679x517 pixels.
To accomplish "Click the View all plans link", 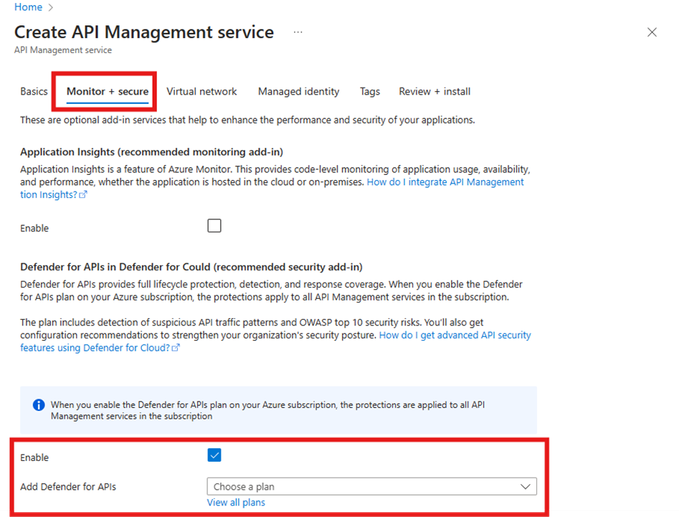I will click(x=236, y=503).
